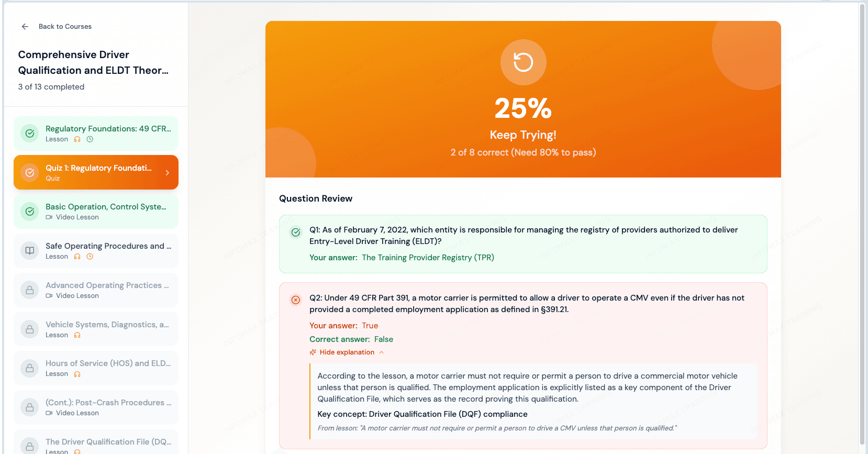868x454 pixels.
Task: Click the headphones icon on Regulatory Foundations lesson
Action: pos(77,139)
